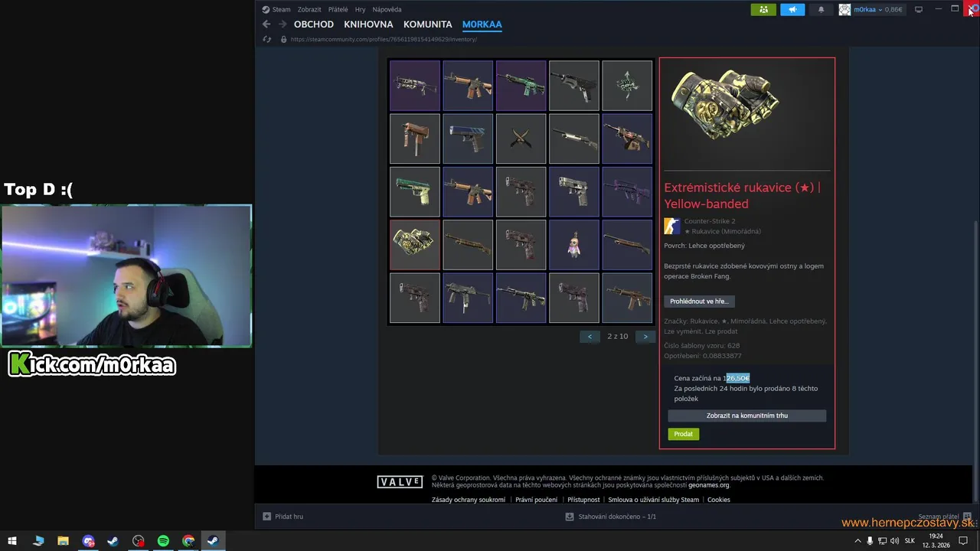The width and height of the screenshot is (980, 551).
Task: Open the geonames.org link
Action: tap(709, 485)
